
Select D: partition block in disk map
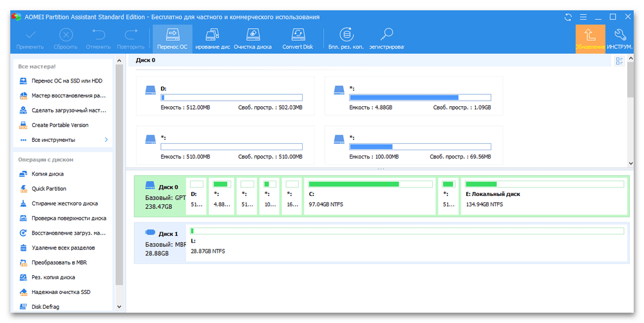196,197
